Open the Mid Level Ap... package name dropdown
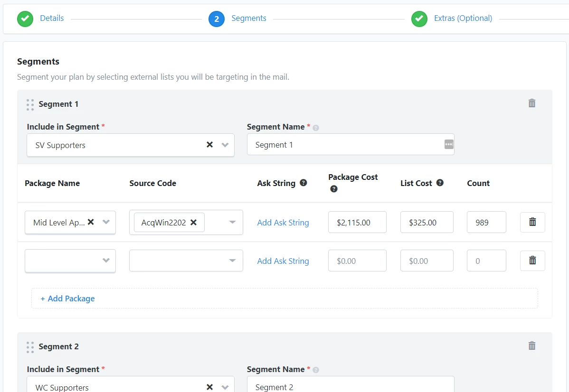The width and height of the screenshot is (569, 392). 106,222
